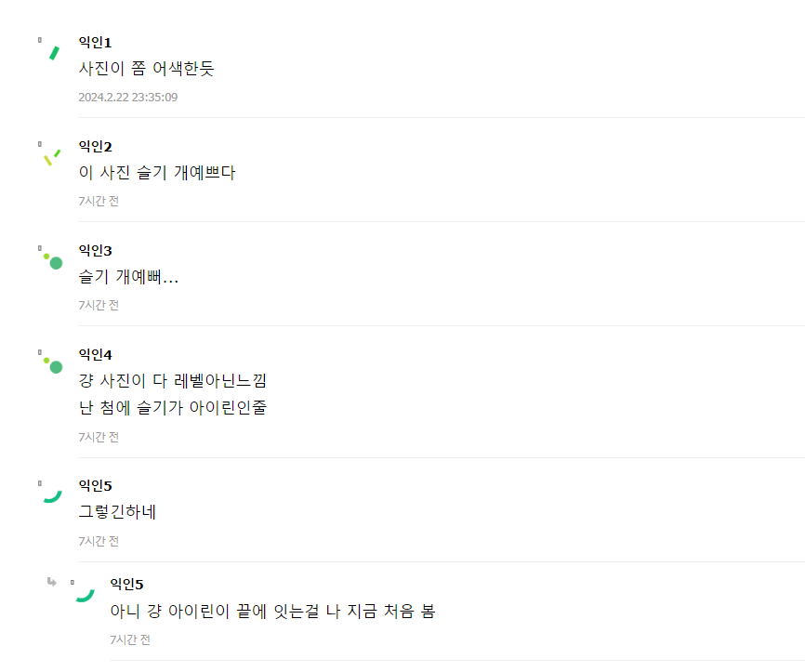Click the comment text '사진이 쫌 어색한듯'
The image size is (805, 672).
pos(146,69)
